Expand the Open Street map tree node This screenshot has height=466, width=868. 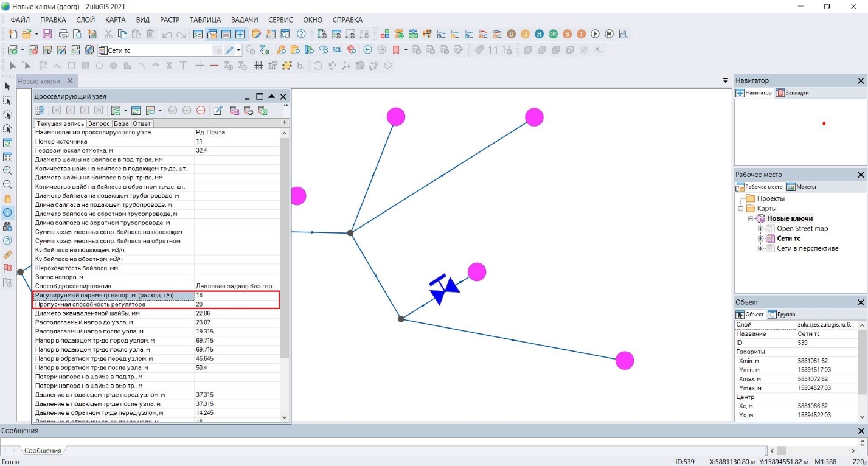pos(760,229)
